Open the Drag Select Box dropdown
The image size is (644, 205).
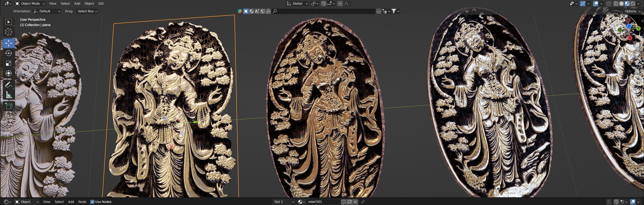(87, 11)
